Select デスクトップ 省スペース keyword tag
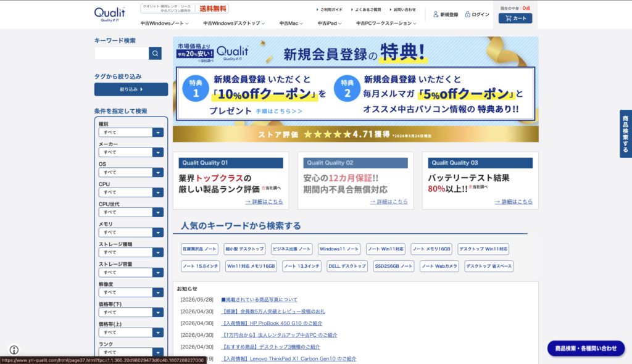Image resolution: width=632 pixels, height=364 pixels. tap(489, 267)
